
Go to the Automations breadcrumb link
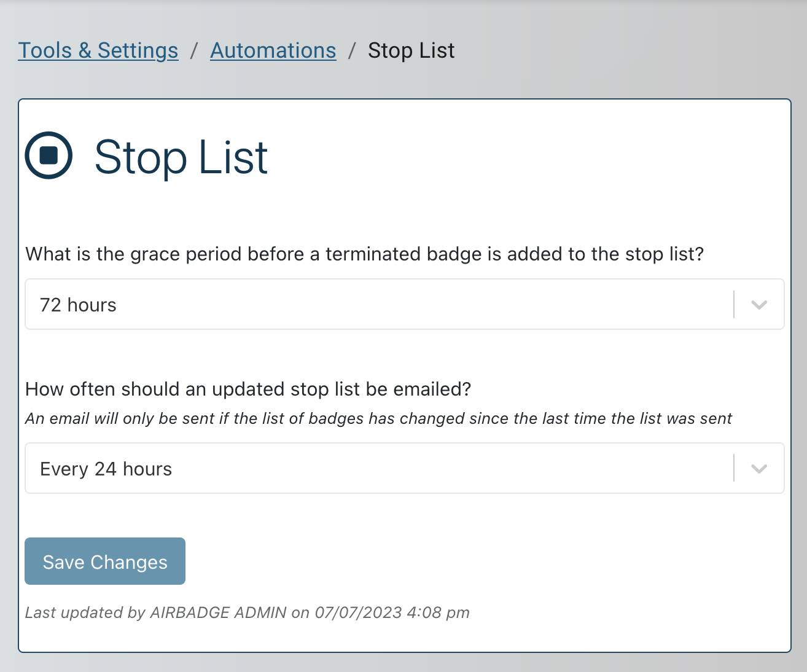coord(273,50)
